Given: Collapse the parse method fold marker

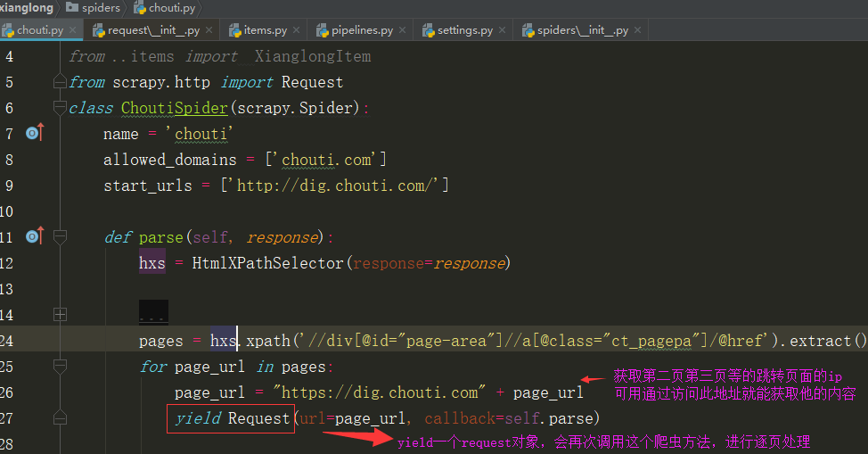Looking at the screenshot, I should pos(60,237).
